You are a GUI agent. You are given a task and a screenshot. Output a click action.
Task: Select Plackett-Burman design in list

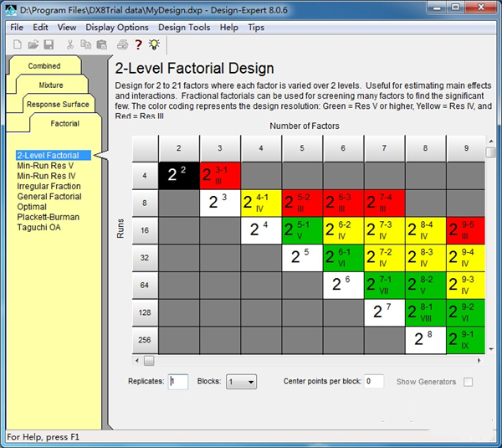(x=49, y=217)
